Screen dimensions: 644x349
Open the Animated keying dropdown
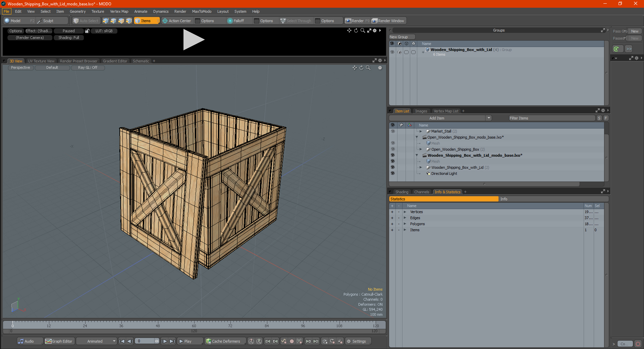tap(97, 341)
